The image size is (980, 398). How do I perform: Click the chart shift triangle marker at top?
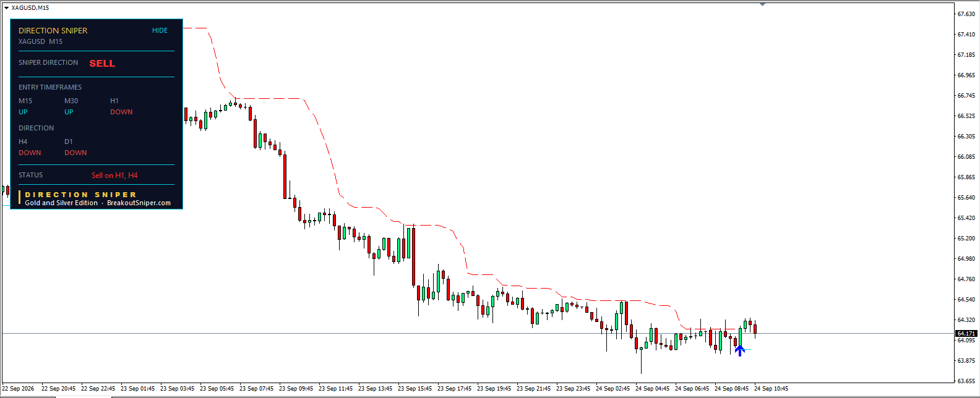click(x=762, y=4)
